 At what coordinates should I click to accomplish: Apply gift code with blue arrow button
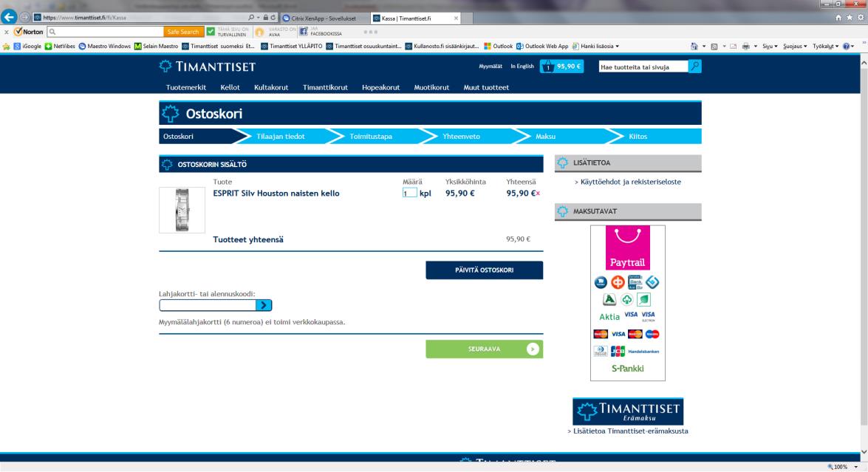(264, 305)
